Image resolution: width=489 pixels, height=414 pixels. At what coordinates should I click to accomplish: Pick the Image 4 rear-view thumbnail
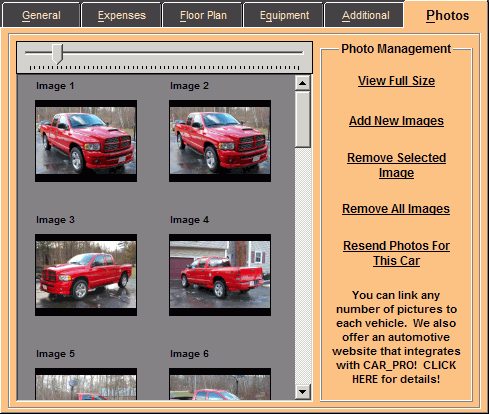pos(220,275)
